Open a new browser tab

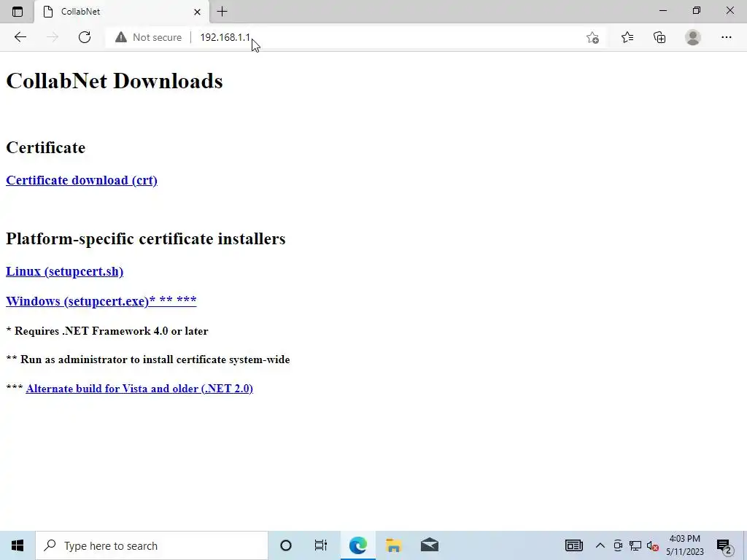click(x=222, y=12)
